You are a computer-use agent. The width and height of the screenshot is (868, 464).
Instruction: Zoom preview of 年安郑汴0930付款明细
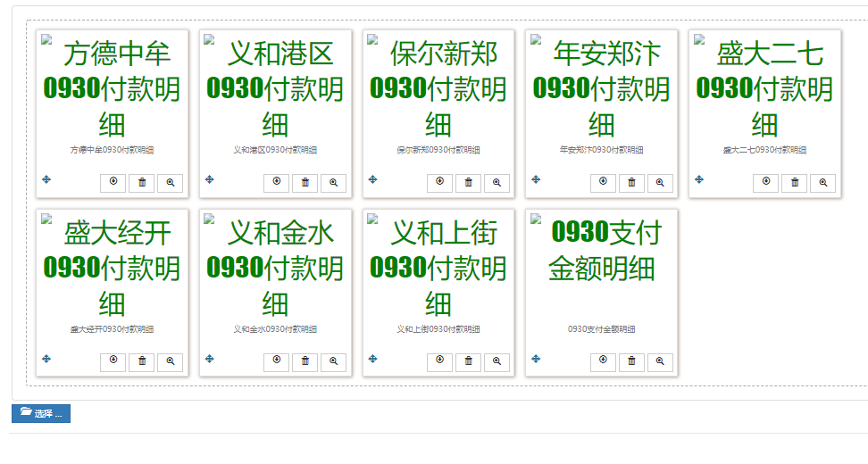click(x=661, y=183)
